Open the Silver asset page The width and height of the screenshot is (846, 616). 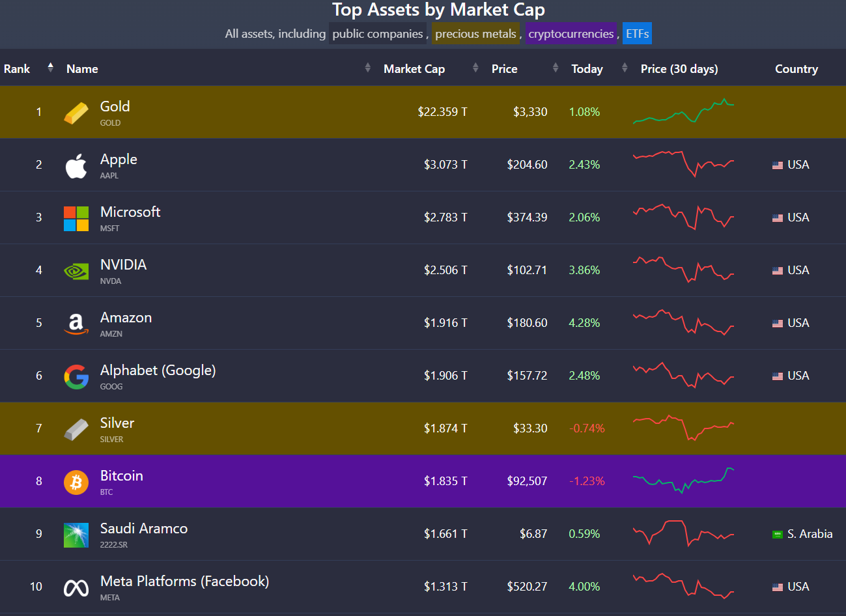pyautogui.click(x=117, y=423)
